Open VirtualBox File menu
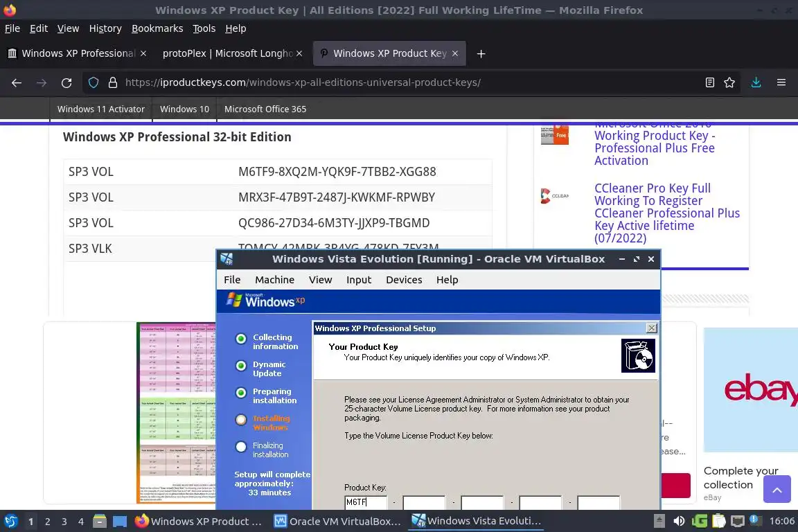This screenshot has height=532, width=798. click(232, 280)
